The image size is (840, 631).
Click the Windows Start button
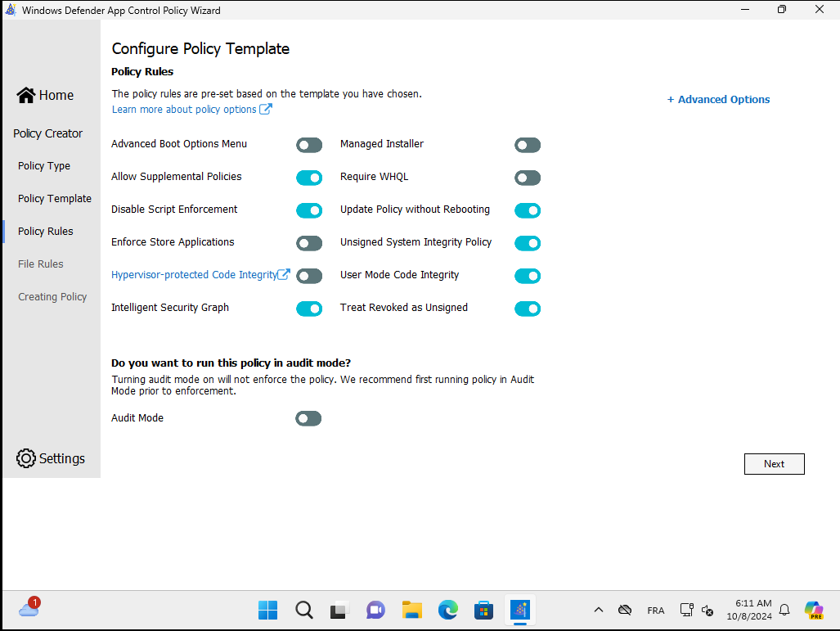(x=267, y=610)
